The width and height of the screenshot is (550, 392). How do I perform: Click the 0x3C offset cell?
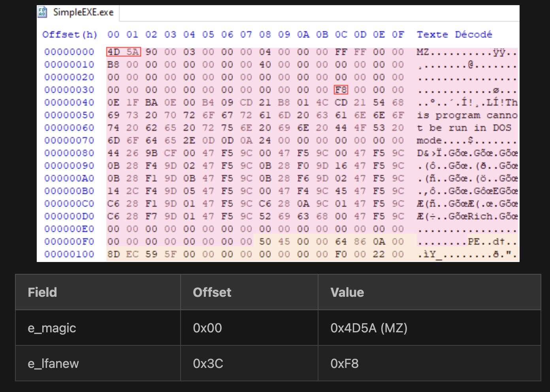(x=208, y=364)
